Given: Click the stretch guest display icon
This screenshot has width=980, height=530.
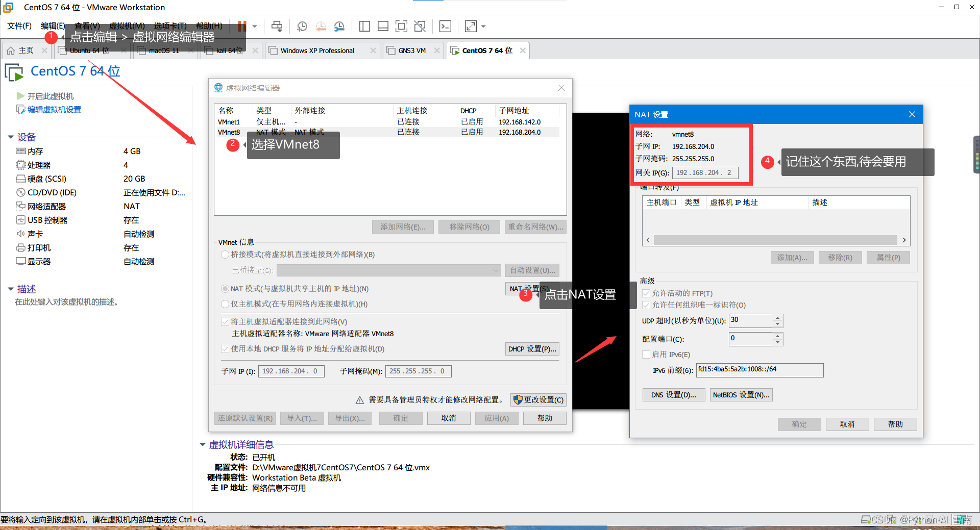Looking at the screenshot, I should click(471, 26).
